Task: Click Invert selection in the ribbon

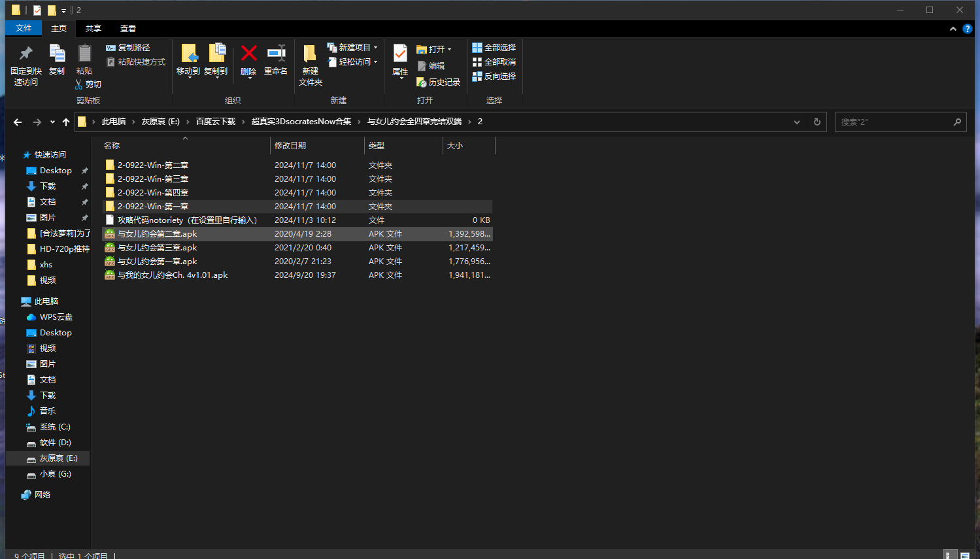Action: coord(494,76)
